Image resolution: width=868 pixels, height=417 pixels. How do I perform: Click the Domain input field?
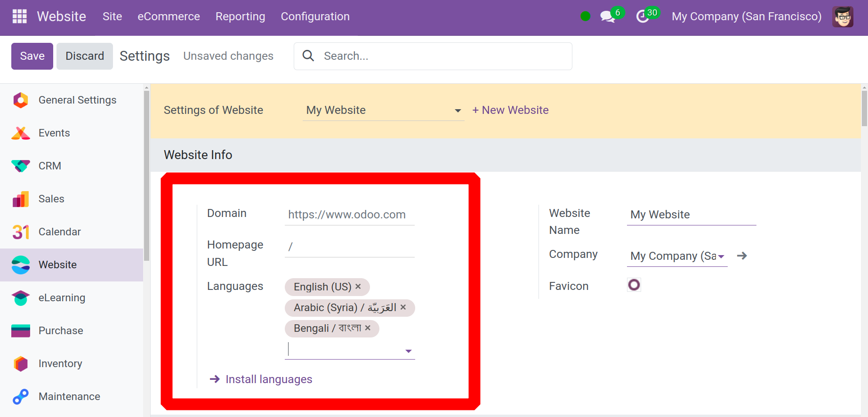(349, 215)
